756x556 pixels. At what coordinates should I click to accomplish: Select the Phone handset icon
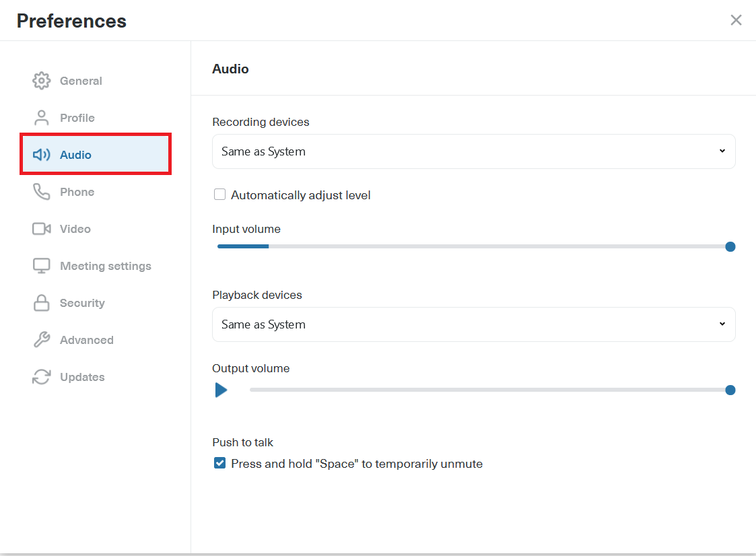coord(41,191)
